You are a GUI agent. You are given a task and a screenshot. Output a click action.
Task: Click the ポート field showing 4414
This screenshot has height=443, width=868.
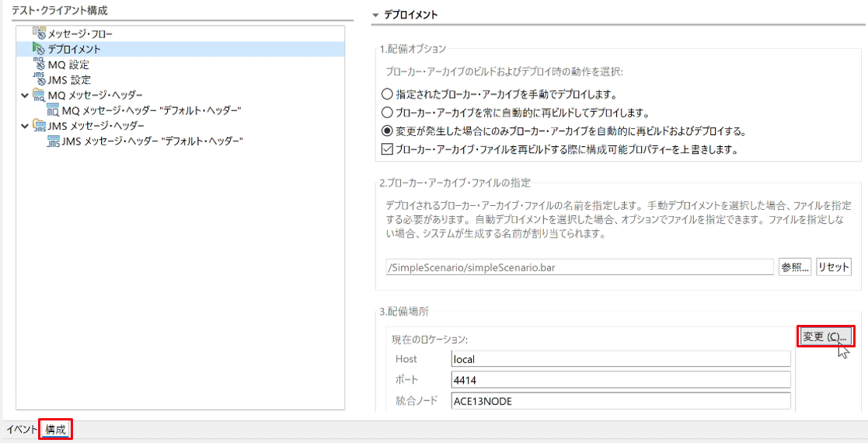pyautogui.click(x=621, y=380)
